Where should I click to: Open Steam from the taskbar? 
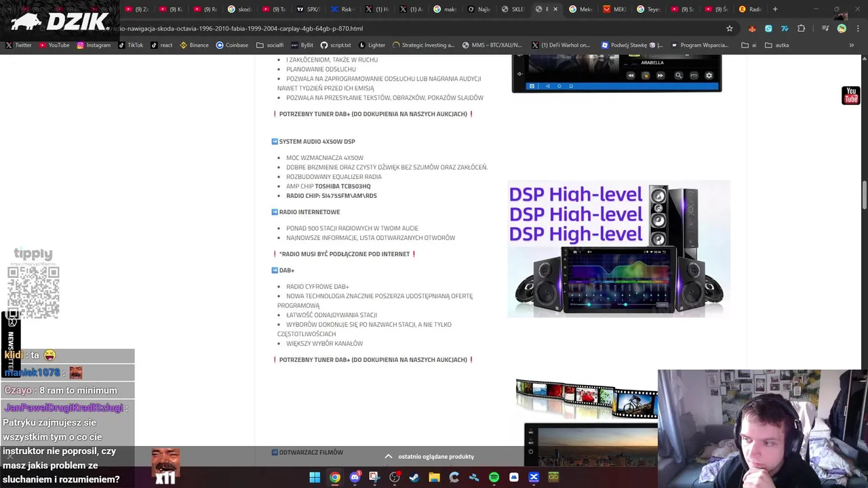414,477
